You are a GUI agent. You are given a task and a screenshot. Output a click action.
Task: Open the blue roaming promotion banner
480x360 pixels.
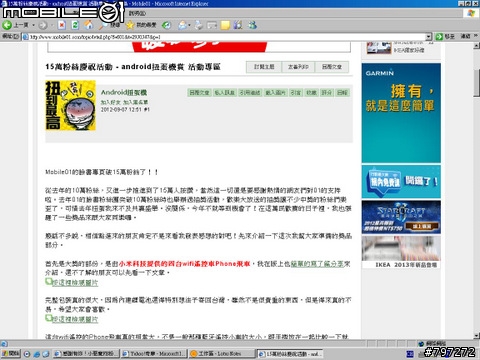pos(401,182)
